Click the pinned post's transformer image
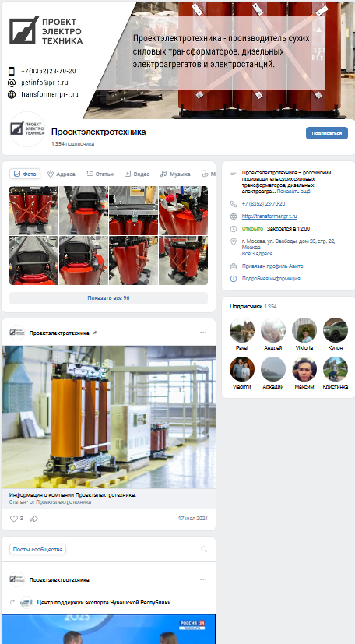The height and width of the screenshot is (644, 355). coord(108,417)
